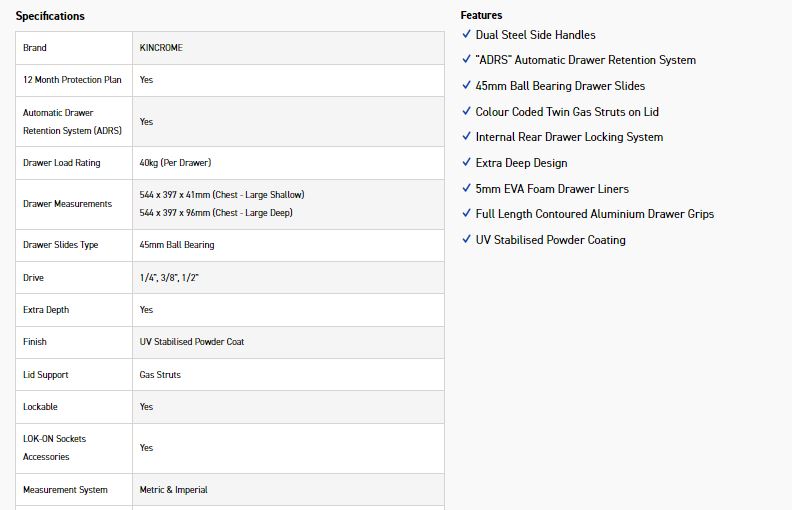The image size is (792, 510).
Task: Click the Metric & Imperial measurement value
Action: coord(173,490)
